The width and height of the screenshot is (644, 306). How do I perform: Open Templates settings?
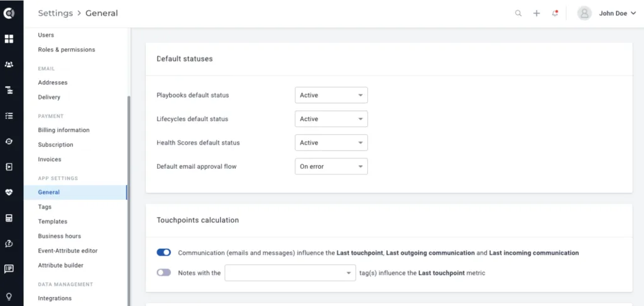pyautogui.click(x=53, y=221)
